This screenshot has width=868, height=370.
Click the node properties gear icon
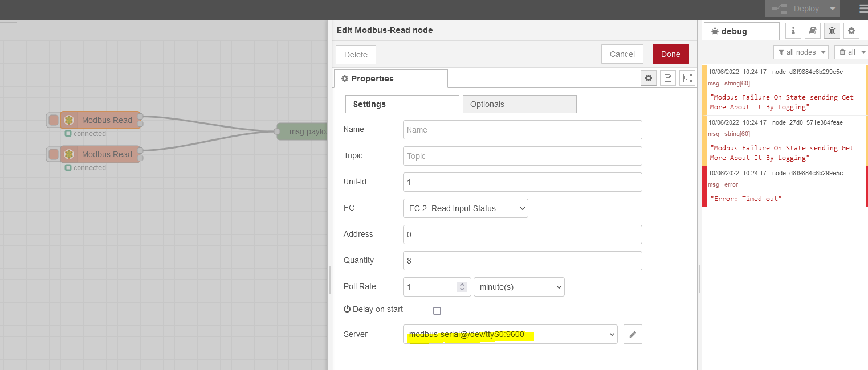point(649,79)
